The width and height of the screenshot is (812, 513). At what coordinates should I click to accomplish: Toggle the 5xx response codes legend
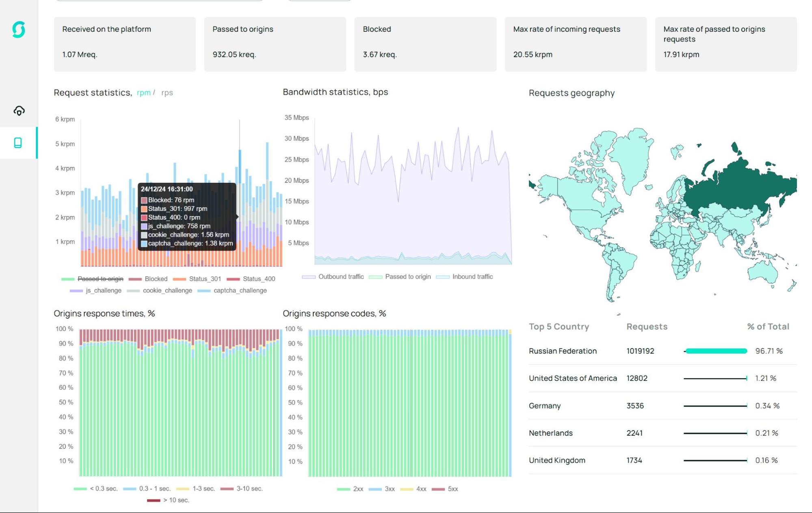(452, 489)
